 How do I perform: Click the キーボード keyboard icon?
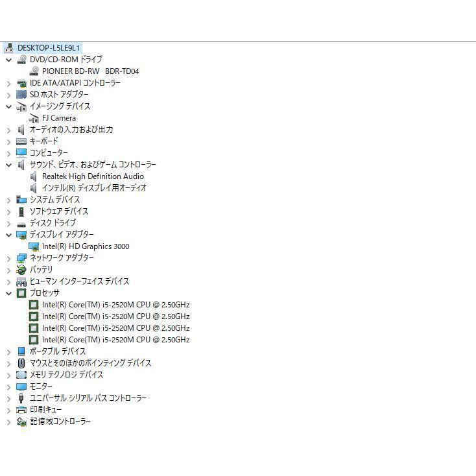pos(21,141)
